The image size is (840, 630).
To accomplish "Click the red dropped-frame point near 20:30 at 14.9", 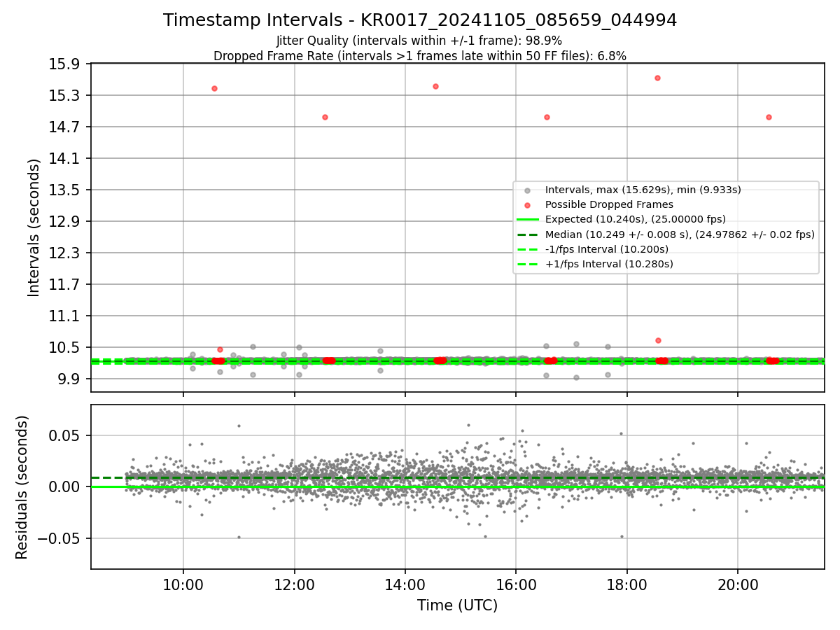I will click(769, 117).
